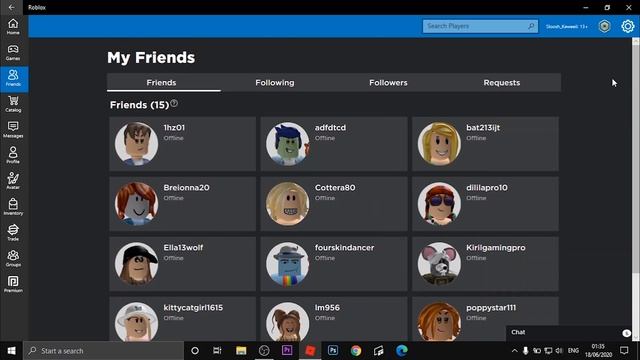Click the Robux hexagon icon
Viewport: 640px width, 360px height.
pos(604,26)
